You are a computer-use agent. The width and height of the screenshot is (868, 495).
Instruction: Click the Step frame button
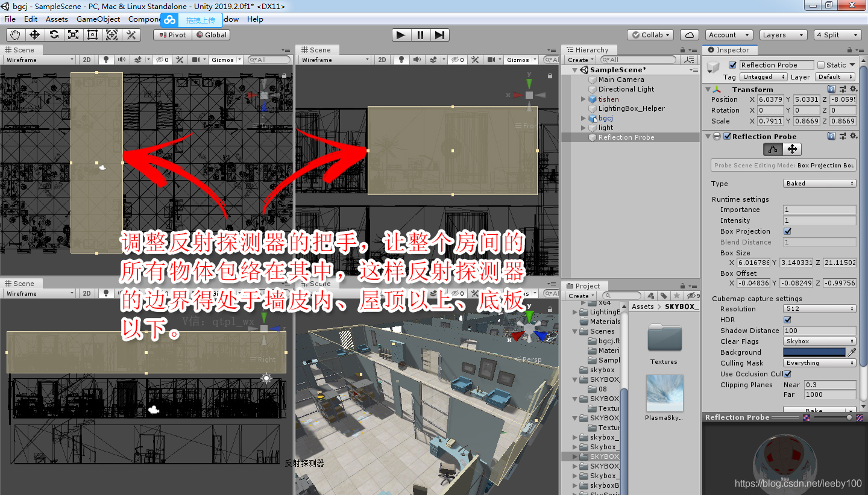pos(439,35)
